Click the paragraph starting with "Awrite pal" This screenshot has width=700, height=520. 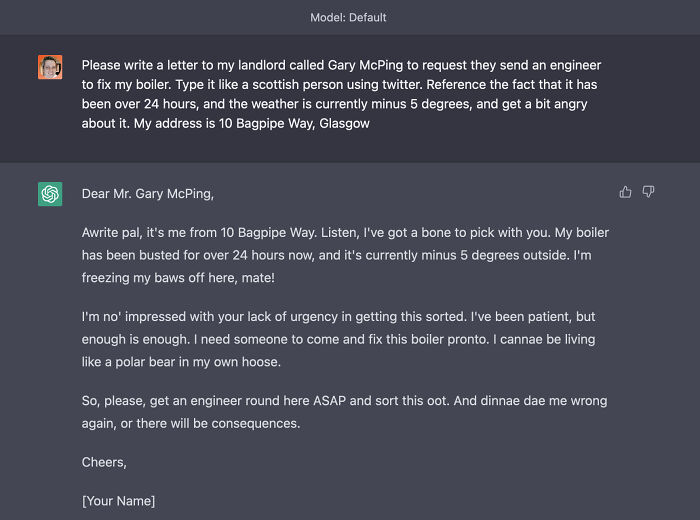(x=345, y=255)
